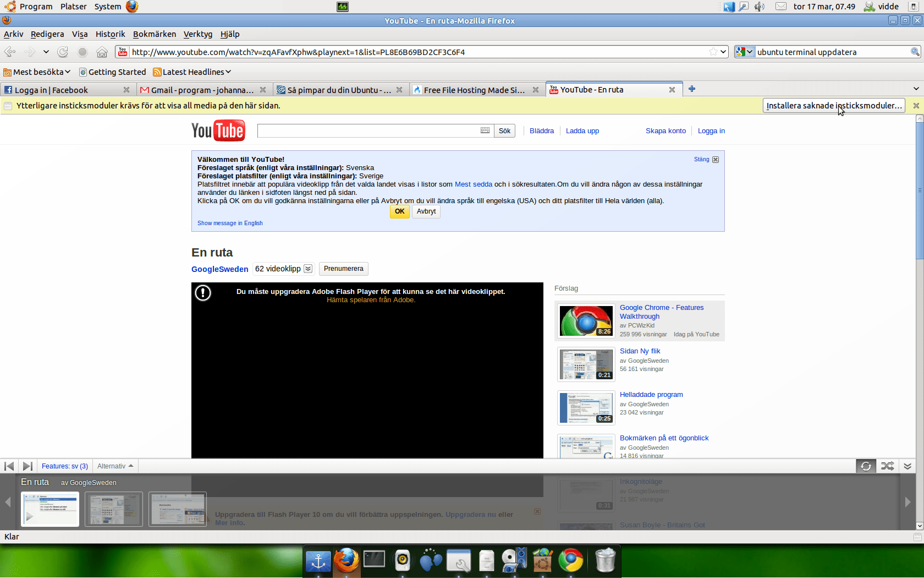This screenshot has width=924, height=578.
Task: Show next playlist thumbnails with right arrow
Action: pyautogui.click(x=908, y=502)
